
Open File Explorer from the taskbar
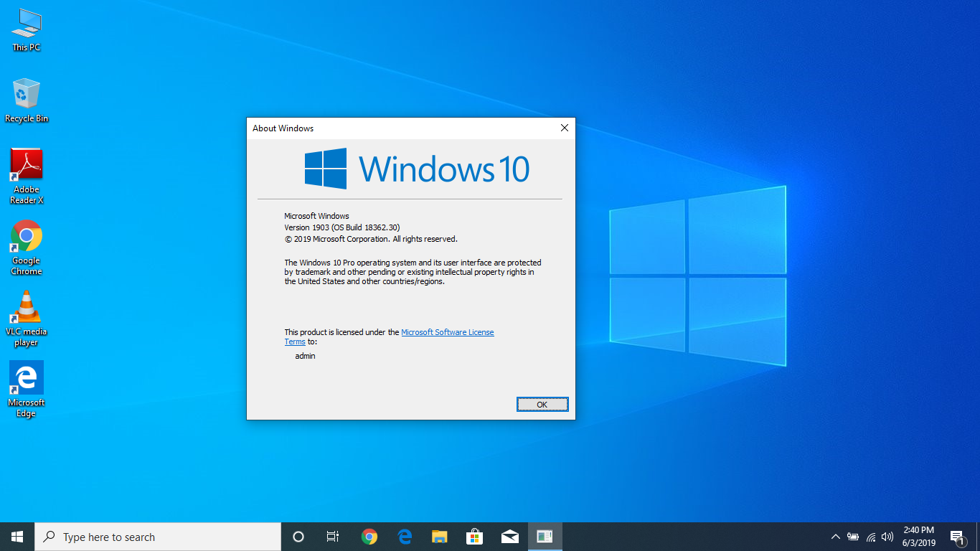tap(440, 537)
